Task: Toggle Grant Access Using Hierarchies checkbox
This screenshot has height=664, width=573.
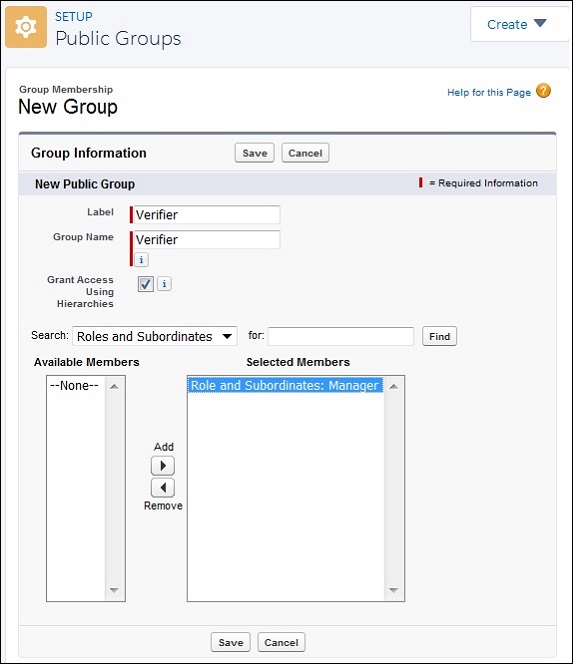Action: click(x=146, y=284)
